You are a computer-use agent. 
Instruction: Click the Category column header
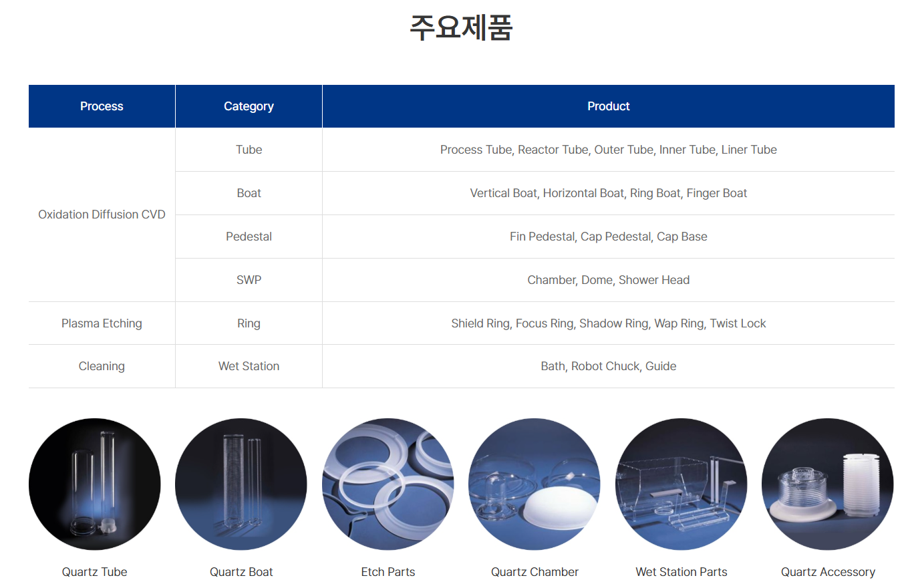pyautogui.click(x=249, y=106)
